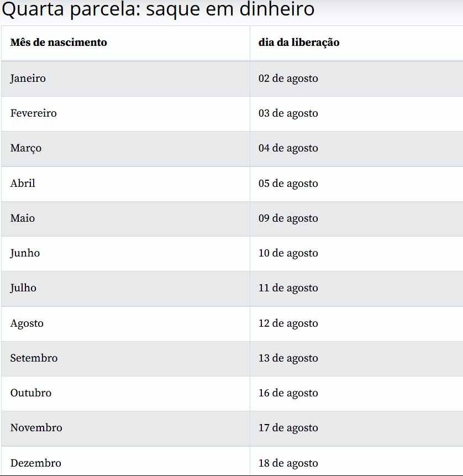Click the Março month cell

tap(26, 148)
